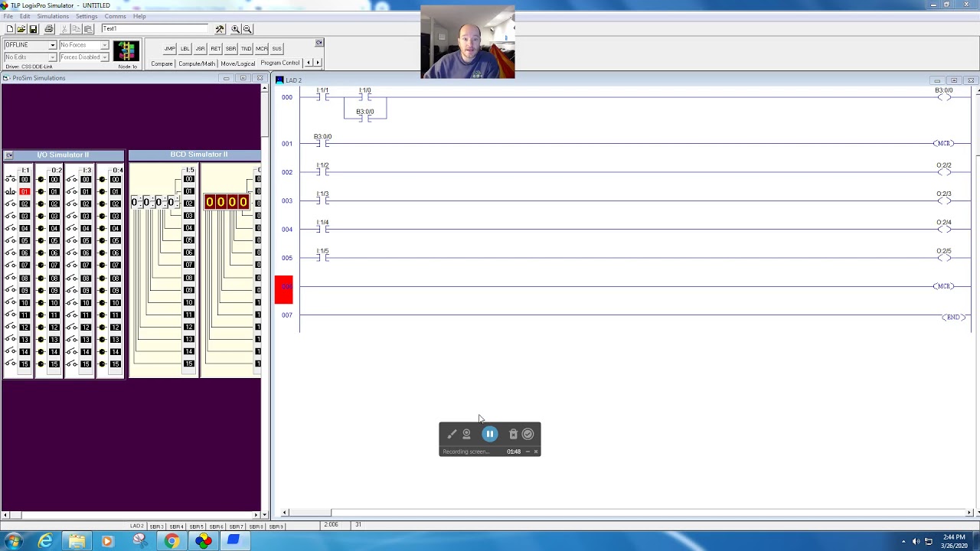The height and width of the screenshot is (551, 980).
Task: Zoom in on the ladder view
Action: point(236,29)
